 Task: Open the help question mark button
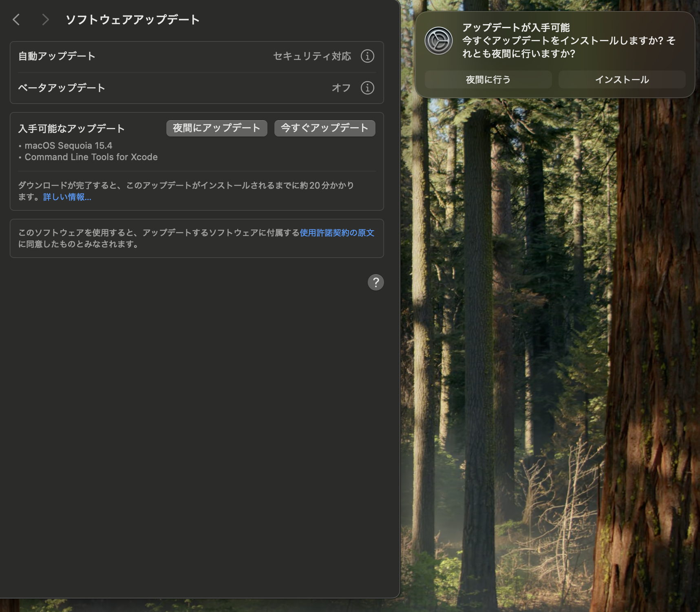tap(375, 282)
